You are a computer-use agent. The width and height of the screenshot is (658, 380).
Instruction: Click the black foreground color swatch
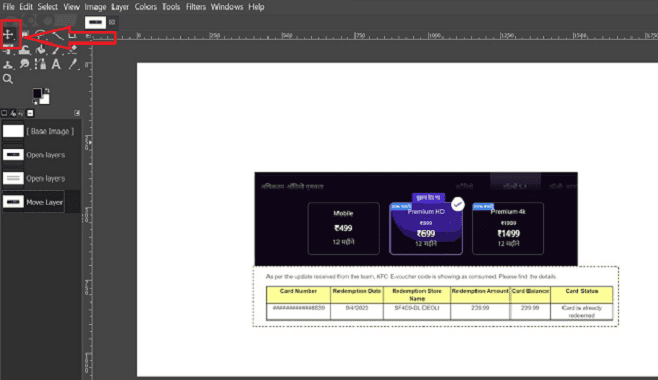[37, 93]
